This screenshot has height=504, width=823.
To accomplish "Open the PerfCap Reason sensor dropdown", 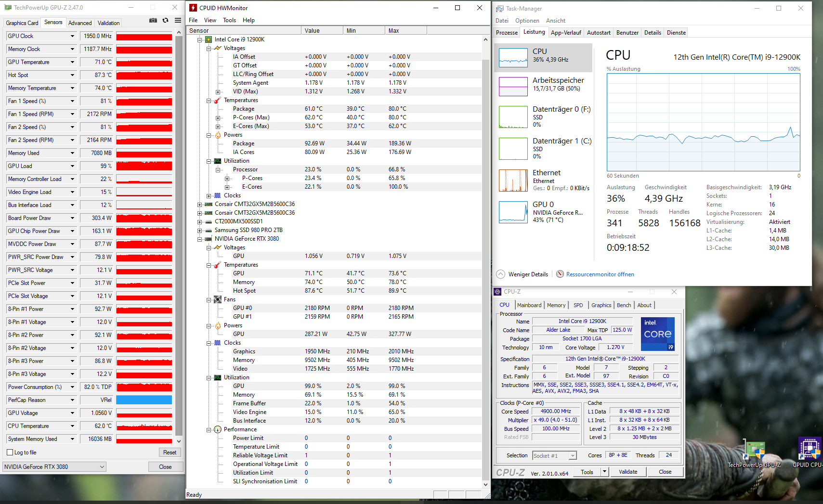I will coord(73,400).
